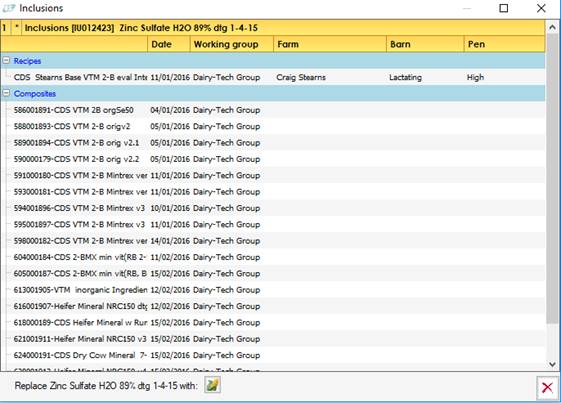Select 618000189-CDS Heifer Mineral row
The image size is (561, 403).
pyautogui.click(x=274, y=322)
